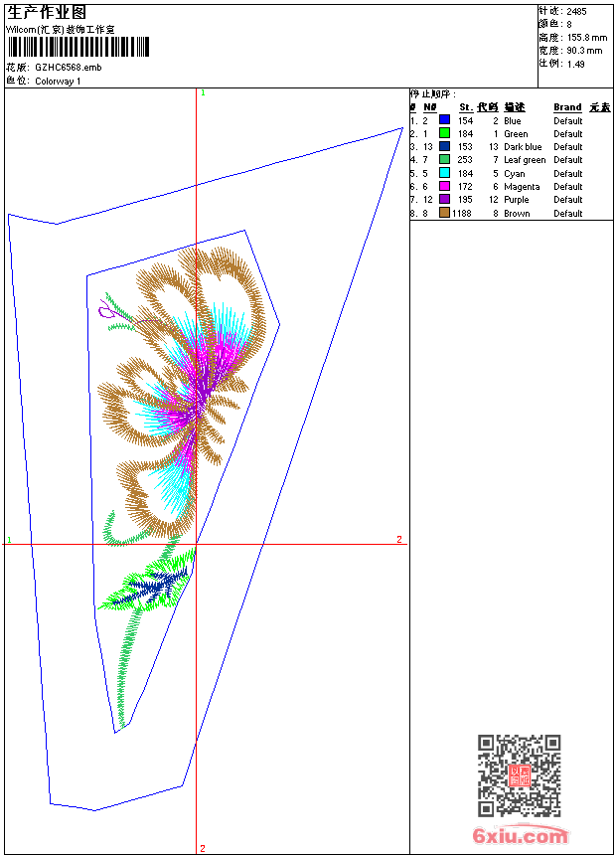616x855 pixels.
Task: Select the Brown thread color swatch
Action: coord(444,213)
